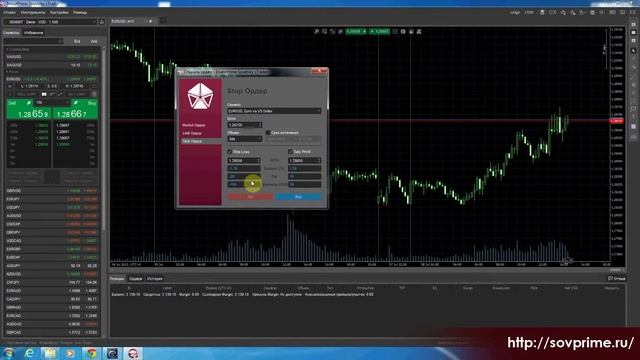The image size is (640, 360).
Task: Select the NZDUSD symbol row
Action: point(51,274)
